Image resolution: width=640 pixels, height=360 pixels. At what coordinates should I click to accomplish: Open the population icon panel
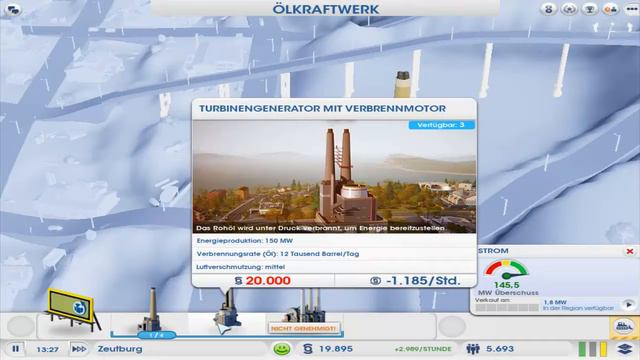coord(473,349)
